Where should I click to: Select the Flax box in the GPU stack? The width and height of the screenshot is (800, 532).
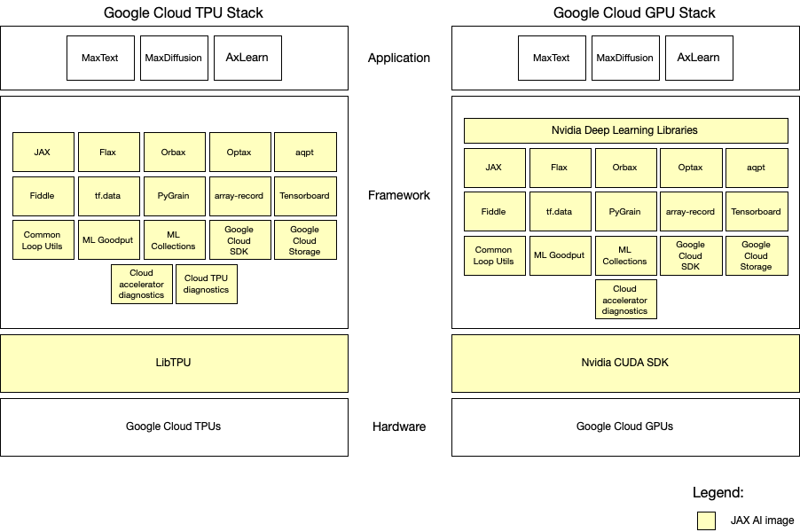(x=561, y=168)
